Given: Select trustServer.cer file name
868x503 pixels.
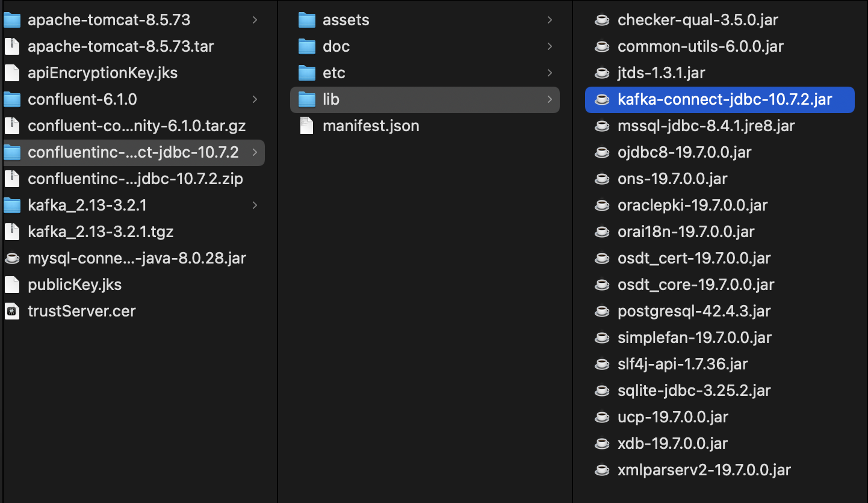Looking at the screenshot, I should click(82, 311).
